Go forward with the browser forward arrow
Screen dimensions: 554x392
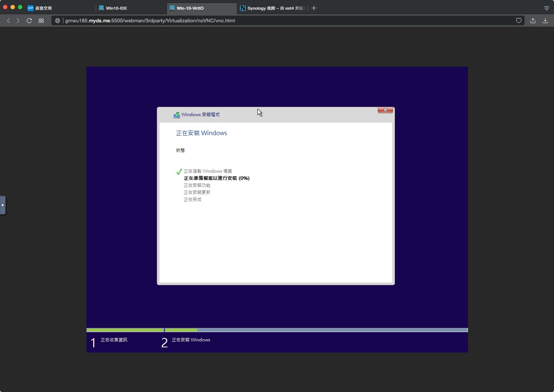pyautogui.click(x=18, y=20)
